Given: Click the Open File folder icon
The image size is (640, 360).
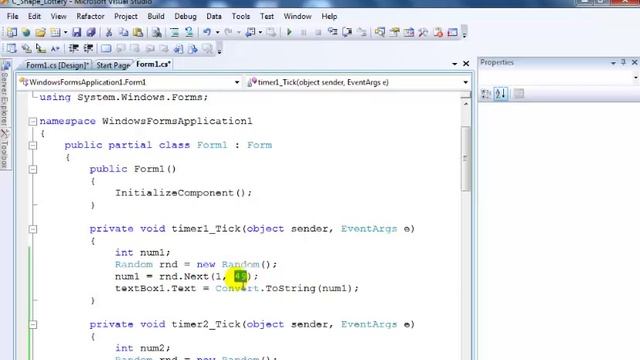Looking at the screenshot, I should pyautogui.click(x=40, y=32).
